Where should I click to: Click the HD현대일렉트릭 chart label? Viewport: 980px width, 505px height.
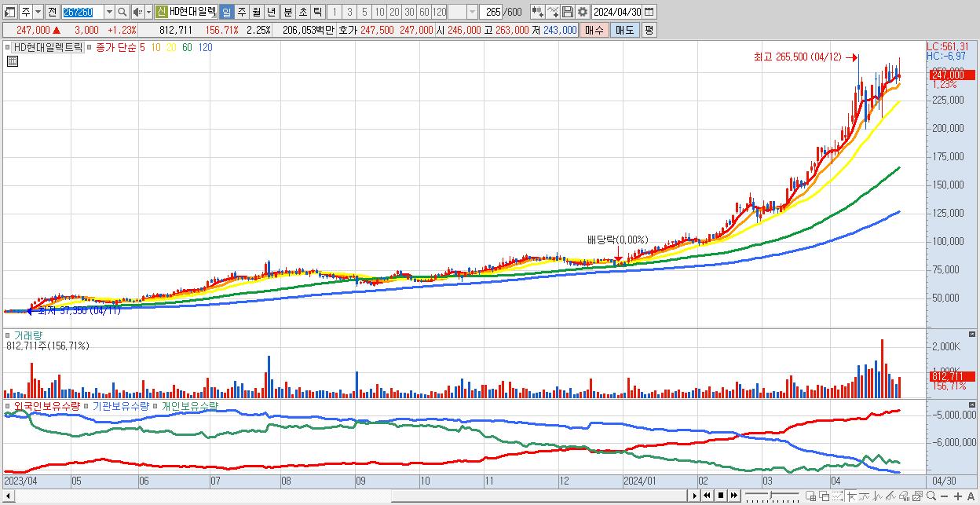(x=48, y=47)
